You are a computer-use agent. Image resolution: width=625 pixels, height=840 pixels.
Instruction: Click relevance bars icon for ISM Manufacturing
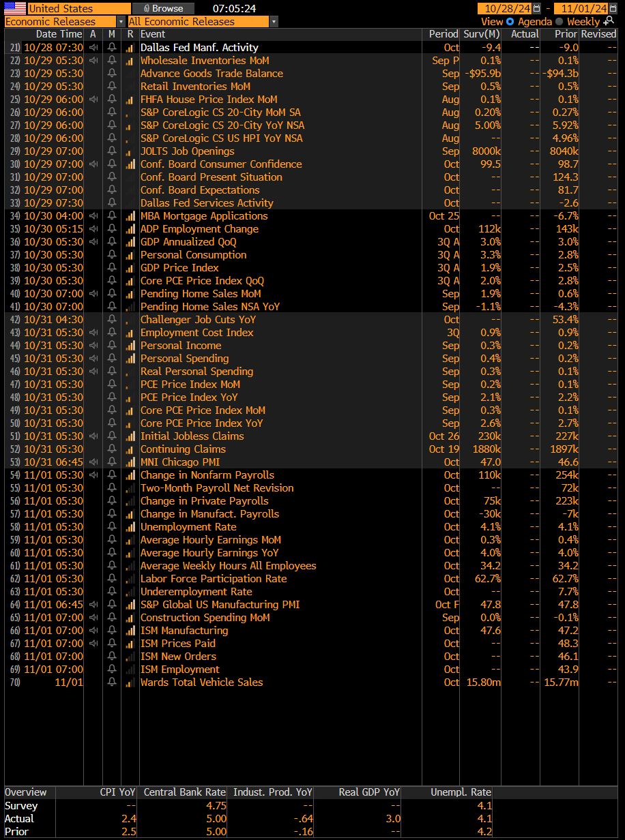130,631
